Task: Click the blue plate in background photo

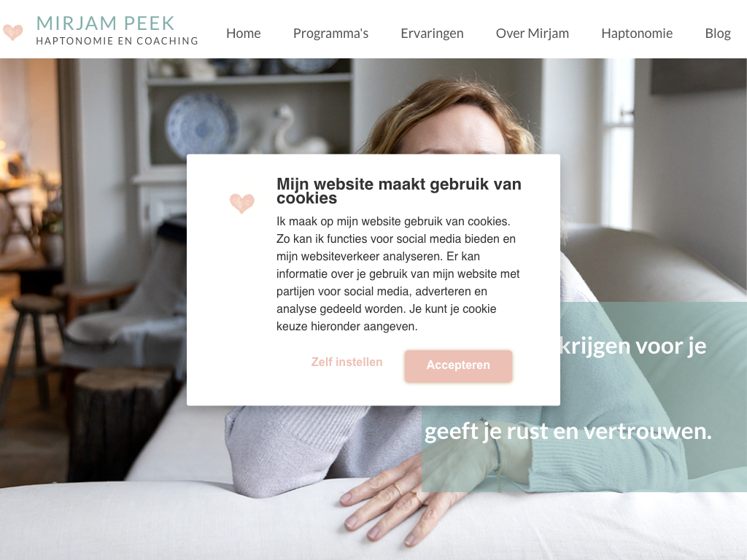Action: 202,125
